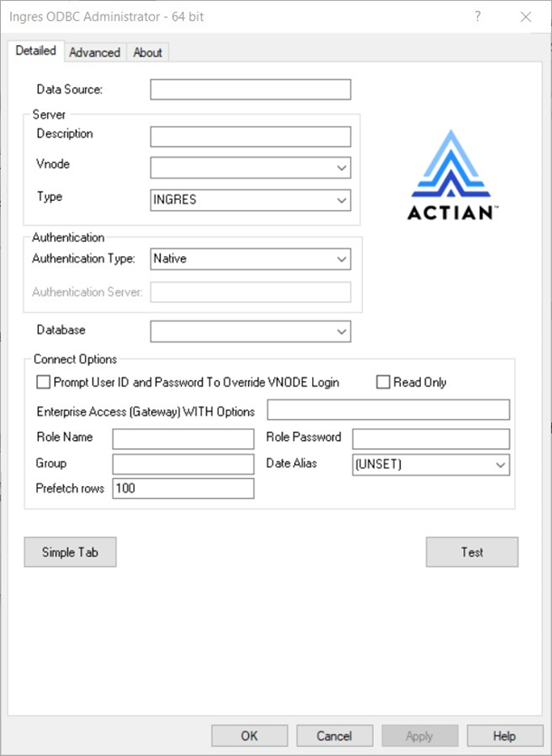Open the Date Alias dropdown
Image resolution: width=552 pixels, height=756 pixels.
click(500, 464)
